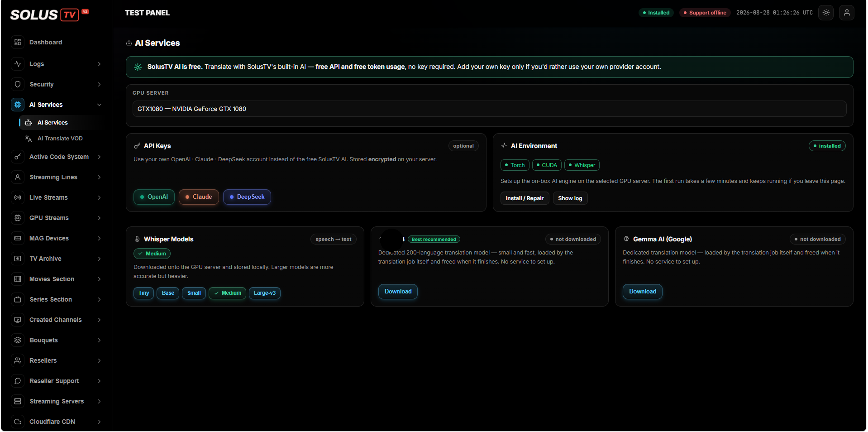Select the Medium Whisper model chip

point(228,293)
